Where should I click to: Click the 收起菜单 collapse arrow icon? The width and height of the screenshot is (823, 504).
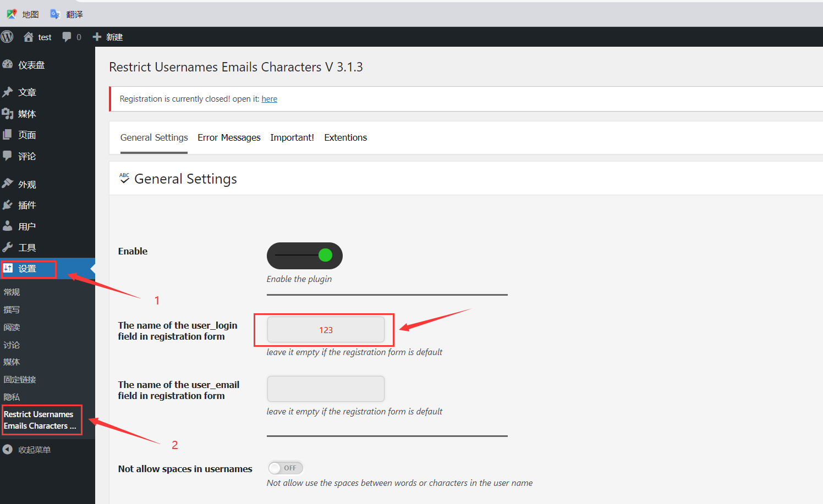(8, 450)
